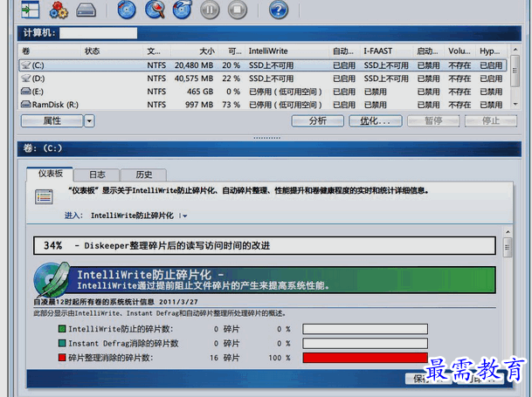Image resolution: width=532 pixels, height=397 pixels.
Task: Click the volume list scroll up arrow
Action: 515,50
